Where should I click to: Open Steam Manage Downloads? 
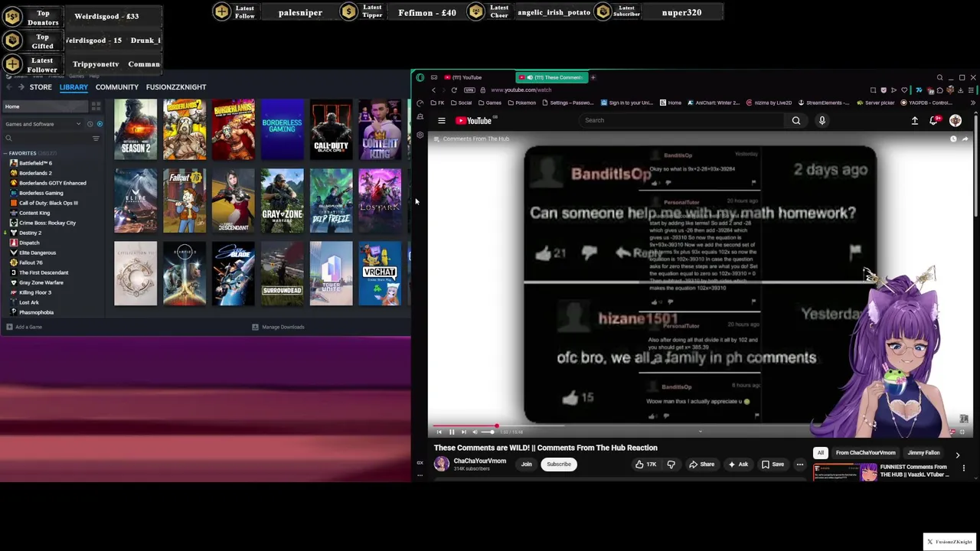coord(279,327)
